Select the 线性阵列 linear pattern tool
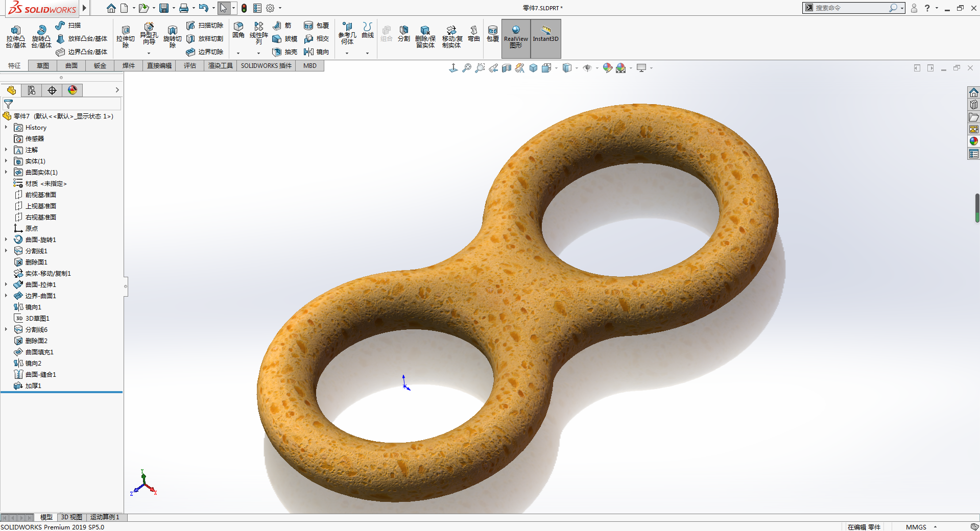This screenshot has height=531, width=980. [x=259, y=34]
